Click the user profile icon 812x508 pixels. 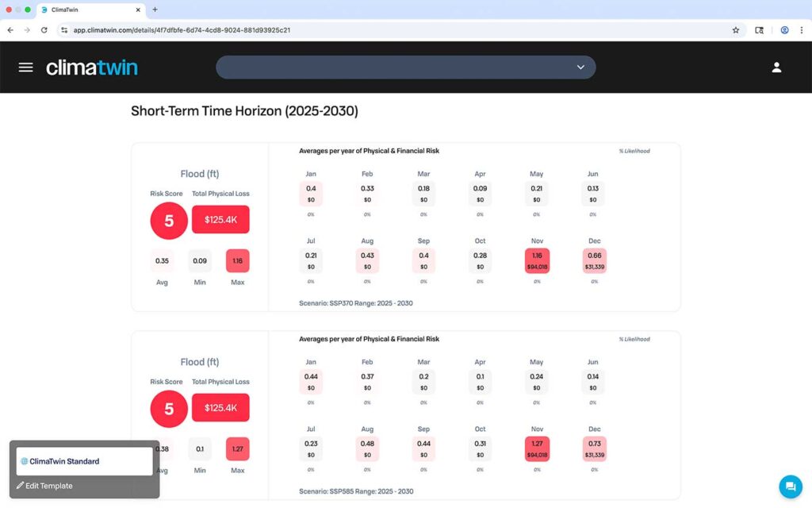(776, 67)
